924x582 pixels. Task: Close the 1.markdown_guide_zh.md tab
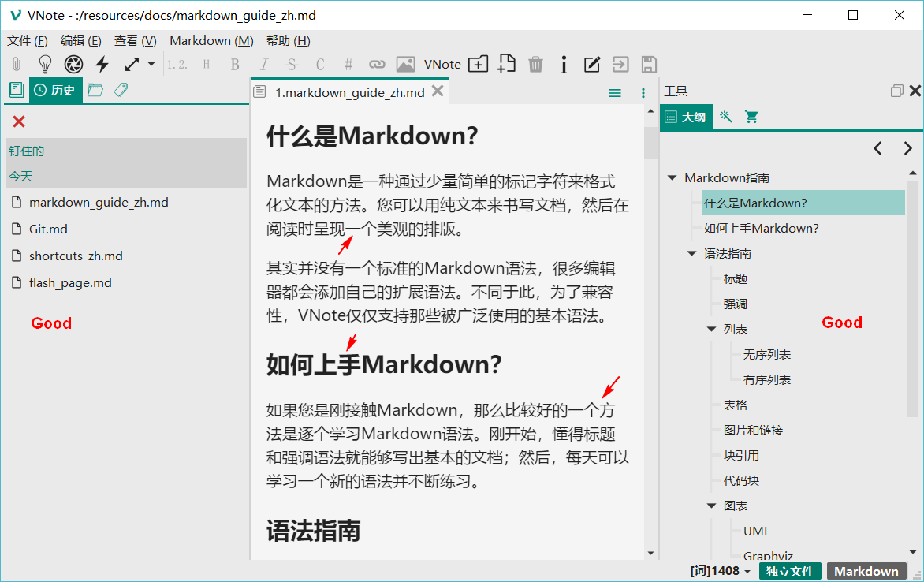(438, 91)
